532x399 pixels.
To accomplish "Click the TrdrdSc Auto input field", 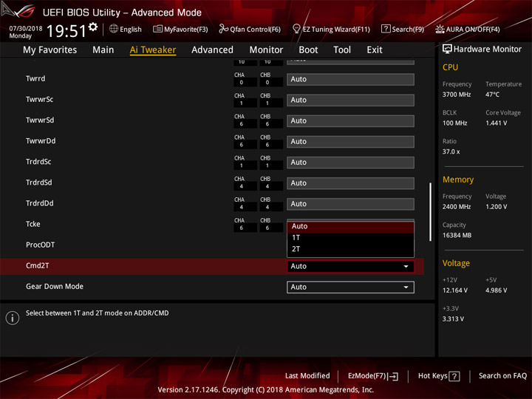I will pyautogui.click(x=350, y=162).
